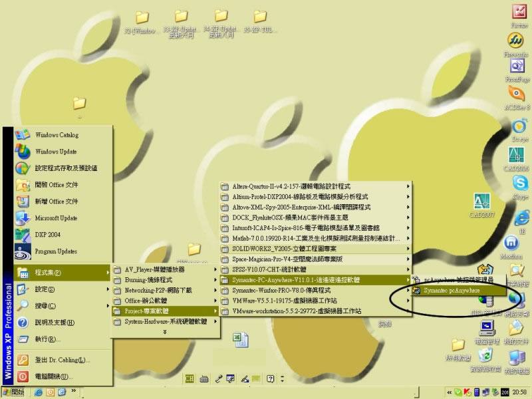
Task: Open Program Updates from the Start menu
Action: (63, 251)
